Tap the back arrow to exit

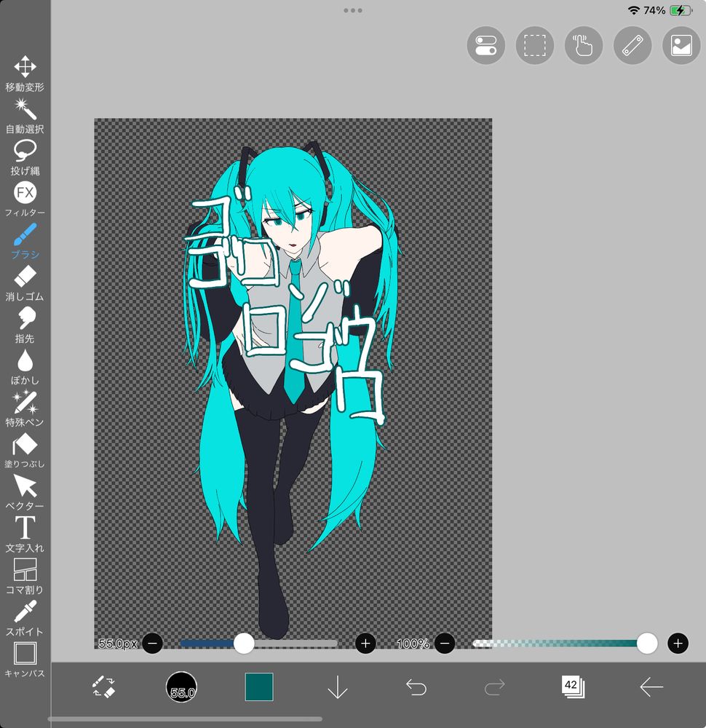point(651,687)
